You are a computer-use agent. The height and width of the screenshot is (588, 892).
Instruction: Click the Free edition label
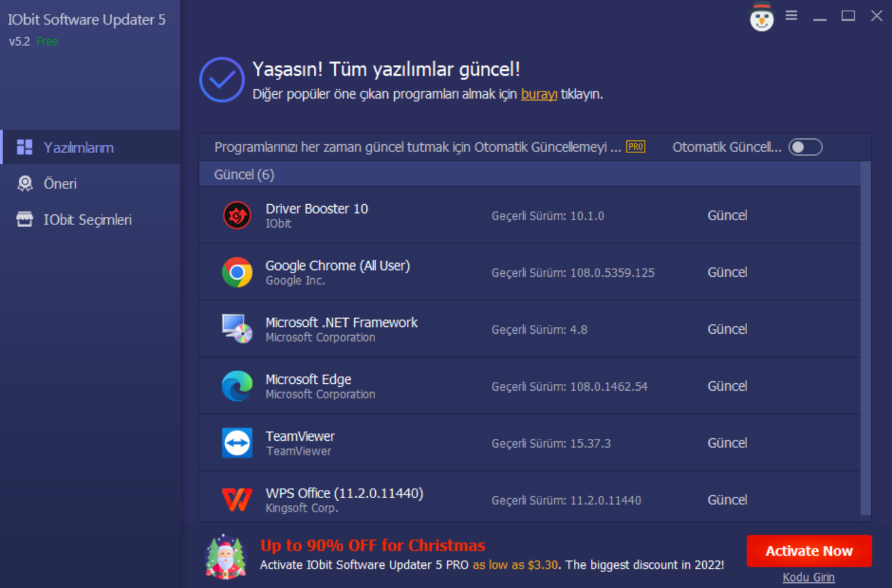pyautogui.click(x=47, y=42)
